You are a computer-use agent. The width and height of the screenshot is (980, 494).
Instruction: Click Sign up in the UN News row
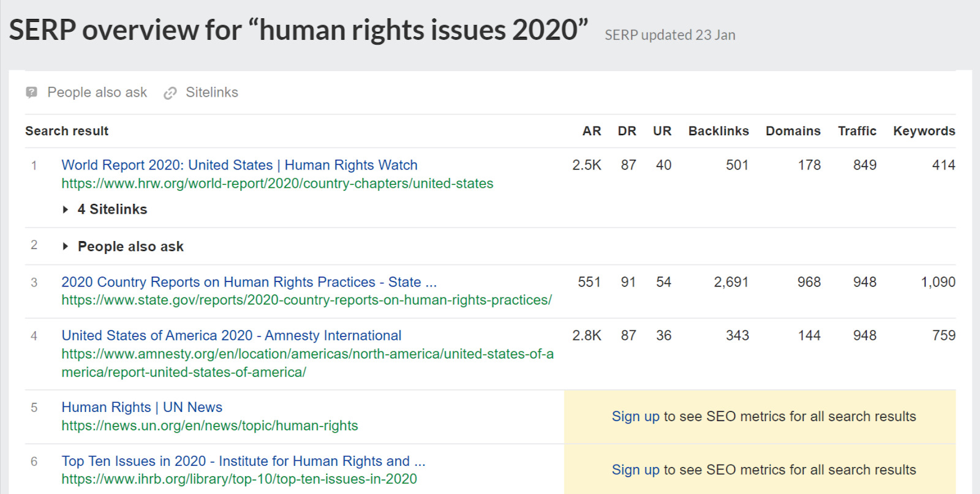click(x=636, y=416)
